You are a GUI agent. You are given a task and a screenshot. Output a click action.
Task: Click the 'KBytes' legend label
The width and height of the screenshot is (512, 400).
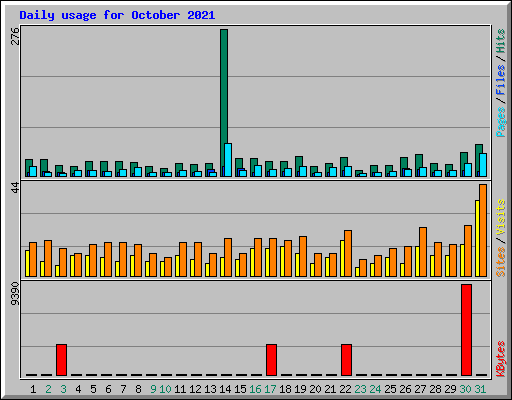coord(501,359)
